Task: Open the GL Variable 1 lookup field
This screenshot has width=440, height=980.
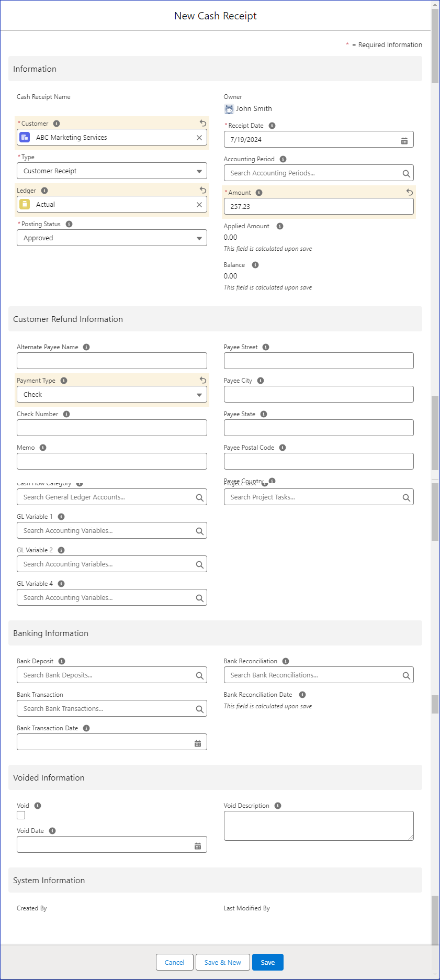Action: [x=112, y=531]
